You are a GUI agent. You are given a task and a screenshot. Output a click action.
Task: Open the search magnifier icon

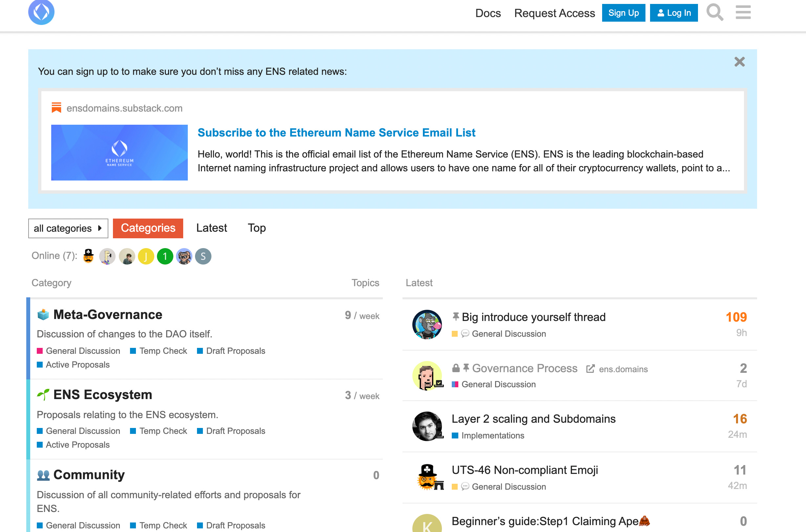point(715,12)
